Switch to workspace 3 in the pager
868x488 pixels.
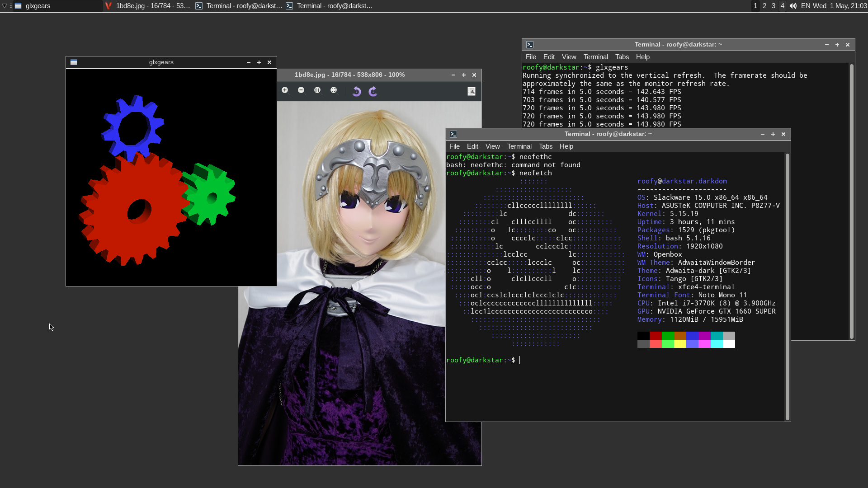(x=774, y=6)
